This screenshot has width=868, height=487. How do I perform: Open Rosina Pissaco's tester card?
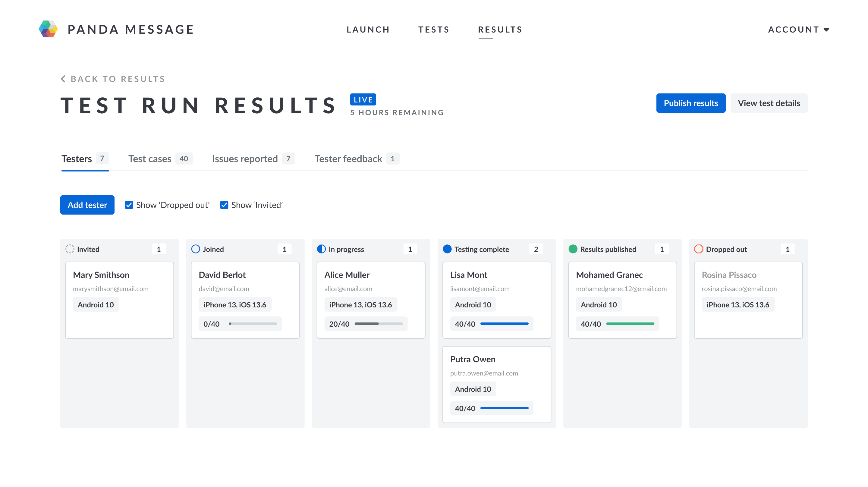click(x=748, y=300)
